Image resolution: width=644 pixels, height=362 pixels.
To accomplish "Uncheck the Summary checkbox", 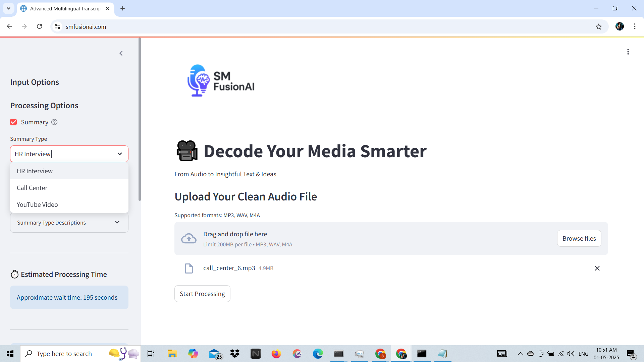I will click(13, 122).
